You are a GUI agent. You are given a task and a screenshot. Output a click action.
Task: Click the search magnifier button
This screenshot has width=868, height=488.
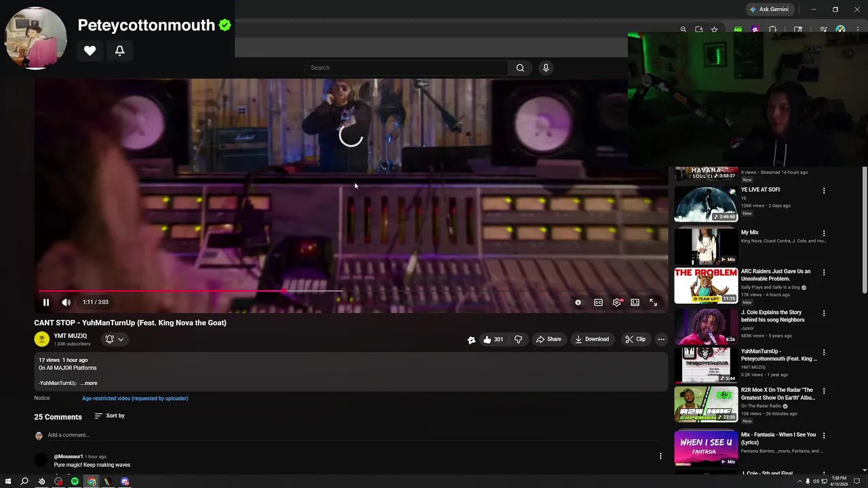tap(520, 68)
